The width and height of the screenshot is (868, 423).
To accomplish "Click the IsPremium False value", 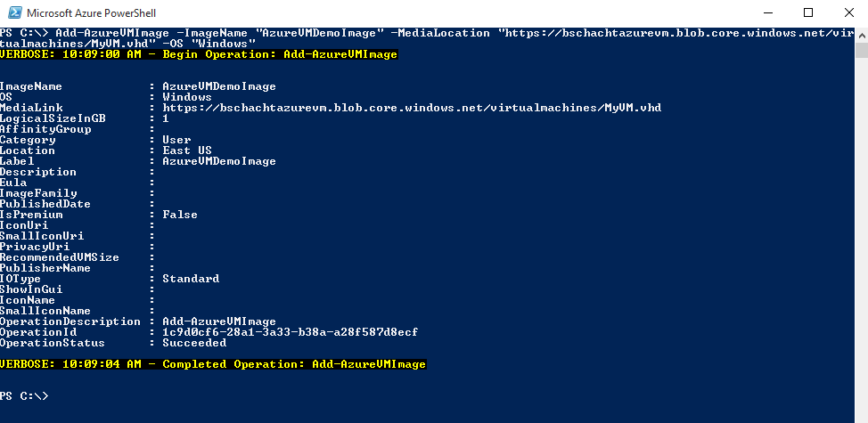I will 179,215.
